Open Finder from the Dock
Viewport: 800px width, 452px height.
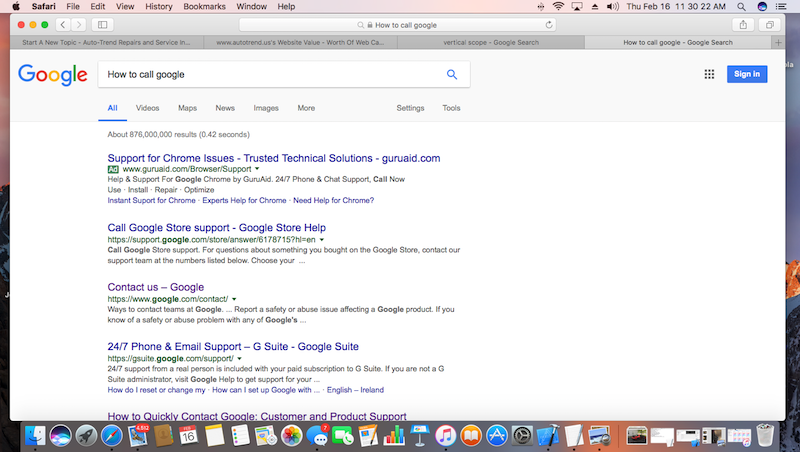[x=35, y=436]
